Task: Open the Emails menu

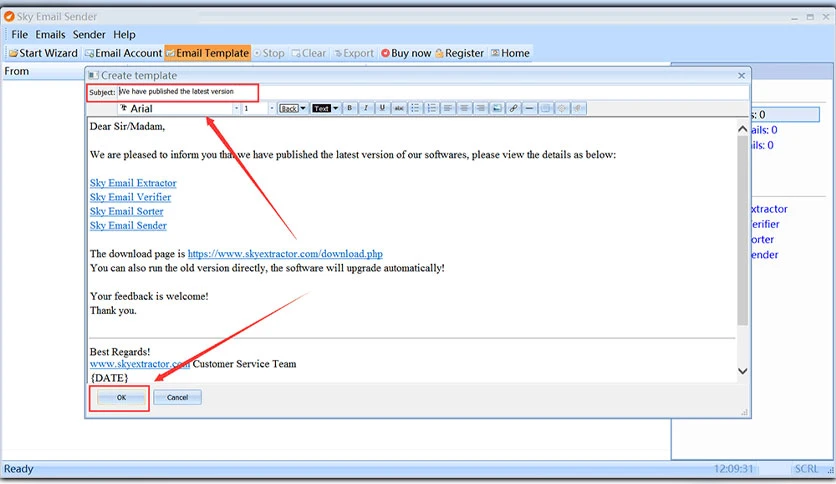Action: [50, 35]
